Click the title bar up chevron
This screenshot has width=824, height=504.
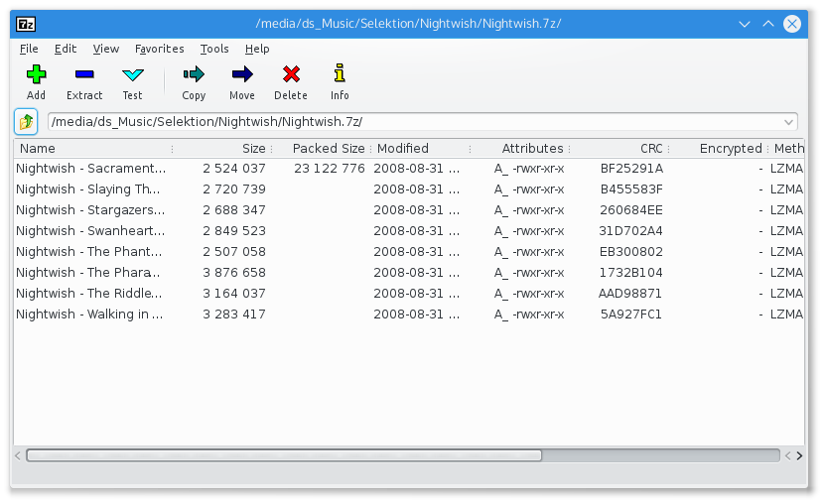click(768, 24)
